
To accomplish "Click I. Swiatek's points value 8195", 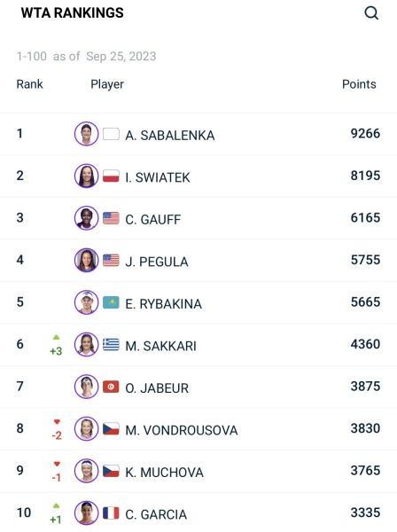I will pos(365,176).
